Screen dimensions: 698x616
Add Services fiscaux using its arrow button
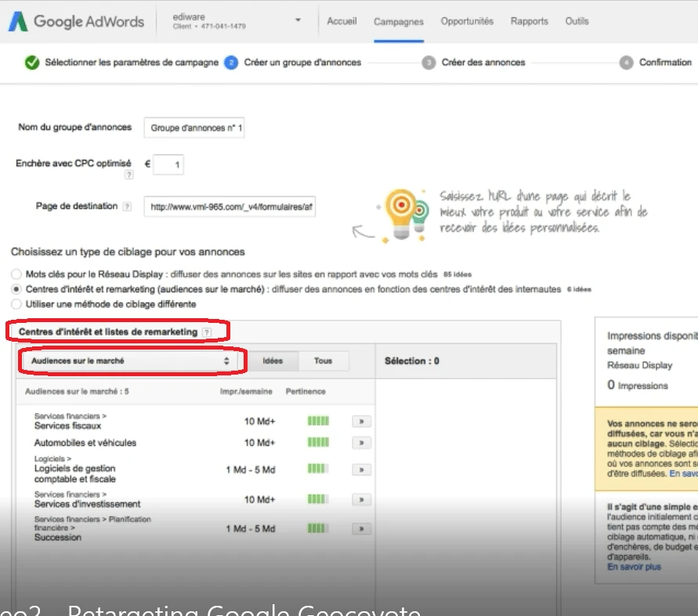[360, 422]
